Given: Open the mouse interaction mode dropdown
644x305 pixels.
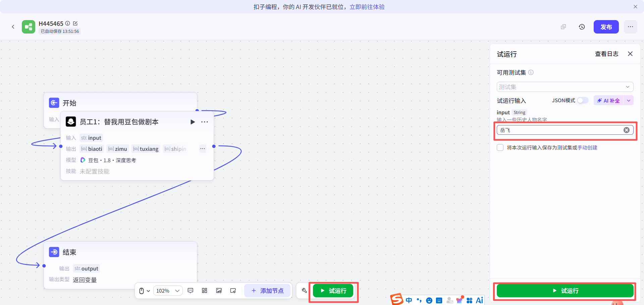Looking at the screenshot, I should click(144, 291).
